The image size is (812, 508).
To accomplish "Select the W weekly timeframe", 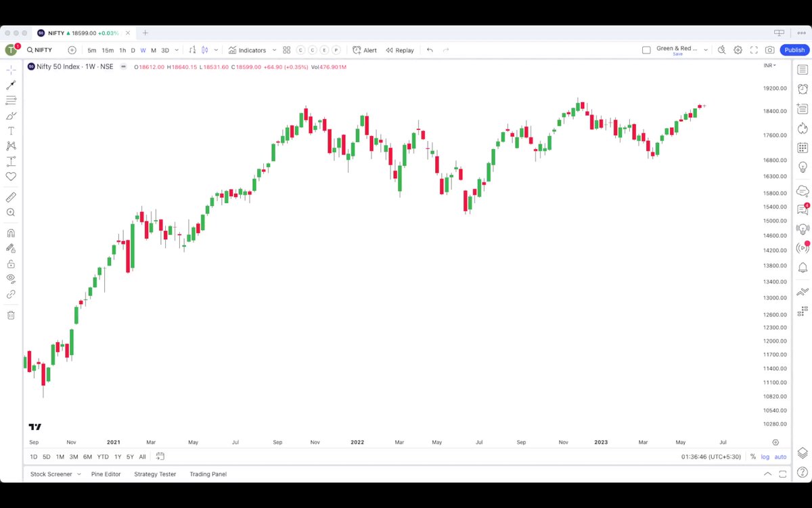I will (x=143, y=50).
